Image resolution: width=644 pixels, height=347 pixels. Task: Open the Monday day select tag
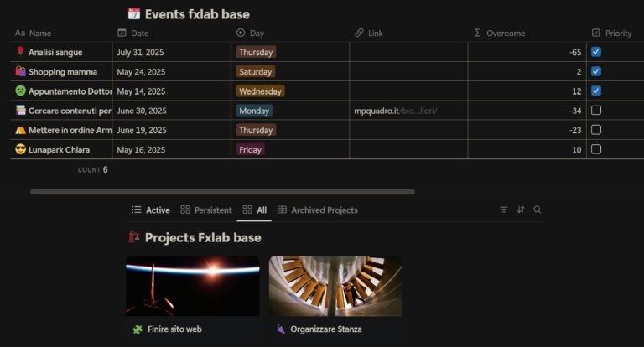[254, 111]
